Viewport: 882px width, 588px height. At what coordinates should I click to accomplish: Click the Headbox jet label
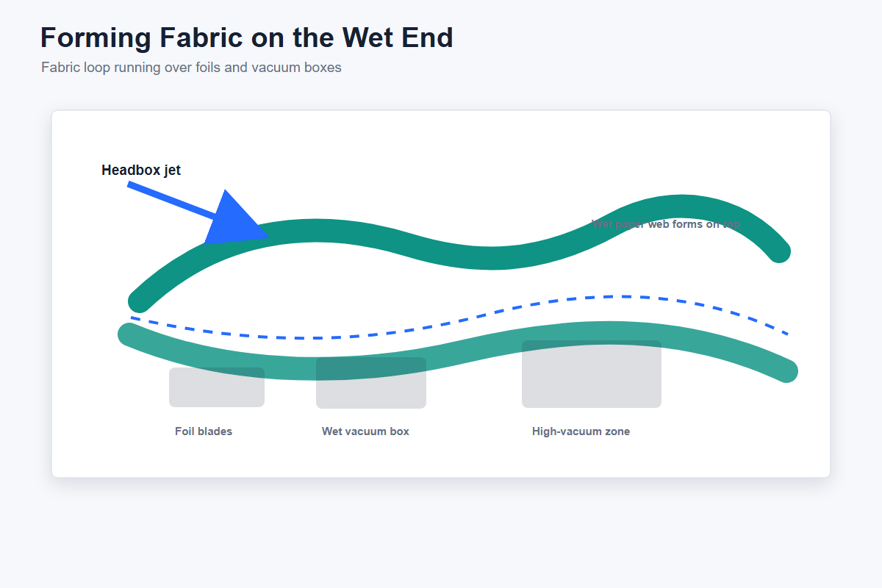pos(141,170)
